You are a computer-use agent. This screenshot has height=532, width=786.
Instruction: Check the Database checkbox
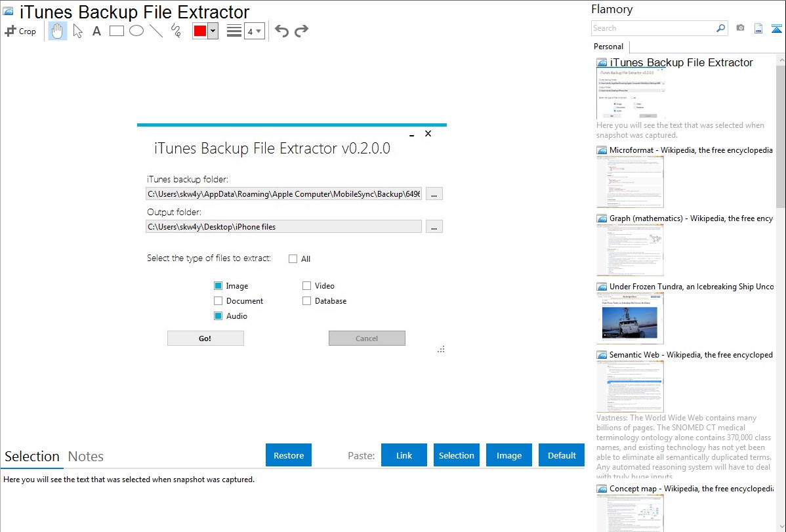[x=307, y=301]
